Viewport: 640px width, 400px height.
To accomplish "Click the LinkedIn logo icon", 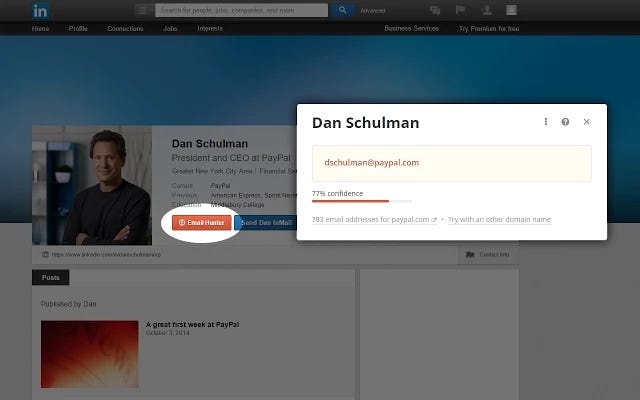I will coord(40,11).
